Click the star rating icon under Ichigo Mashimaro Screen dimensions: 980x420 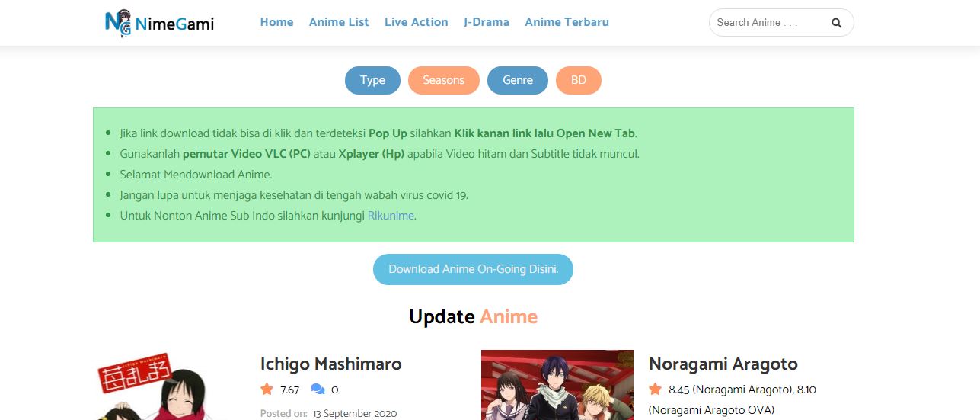pyautogui.click(x=267, y=390)
